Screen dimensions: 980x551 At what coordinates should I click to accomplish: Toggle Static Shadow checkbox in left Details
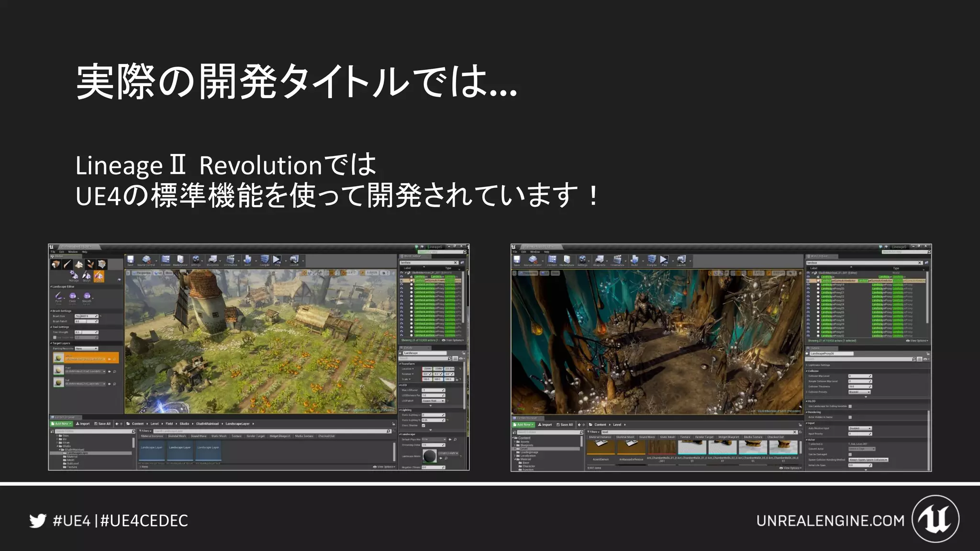423,425
